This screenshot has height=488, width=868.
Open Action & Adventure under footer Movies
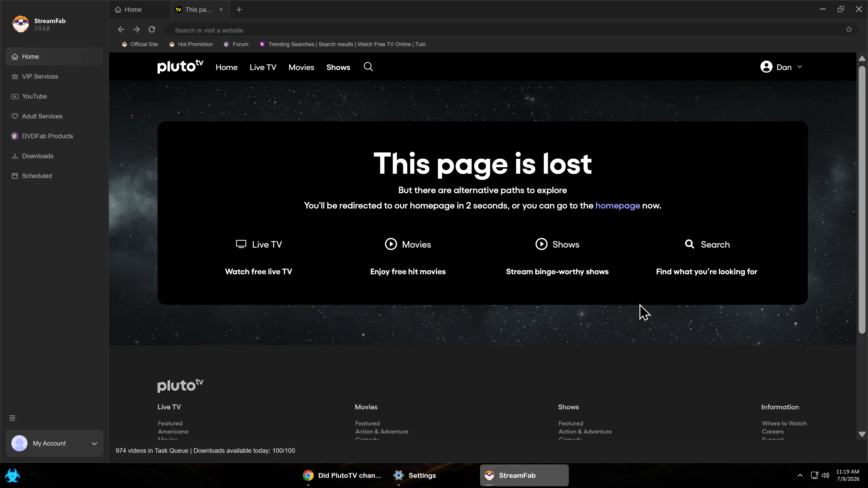382,432
